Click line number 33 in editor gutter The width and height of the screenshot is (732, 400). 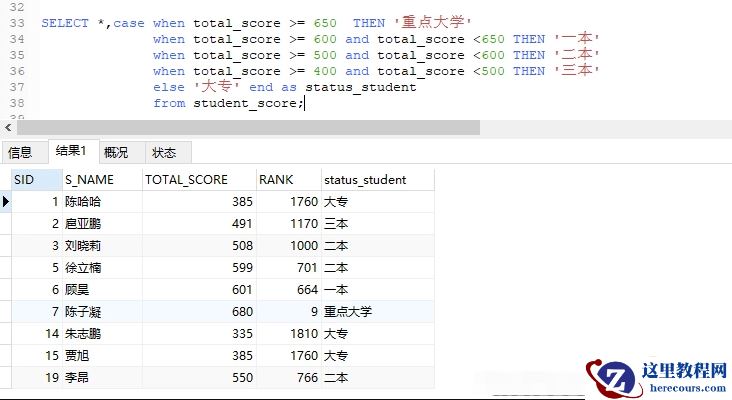[17, 23]
